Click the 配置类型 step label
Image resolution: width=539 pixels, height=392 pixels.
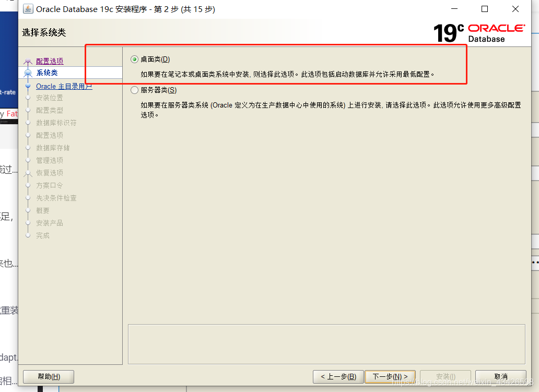[50, 110]
